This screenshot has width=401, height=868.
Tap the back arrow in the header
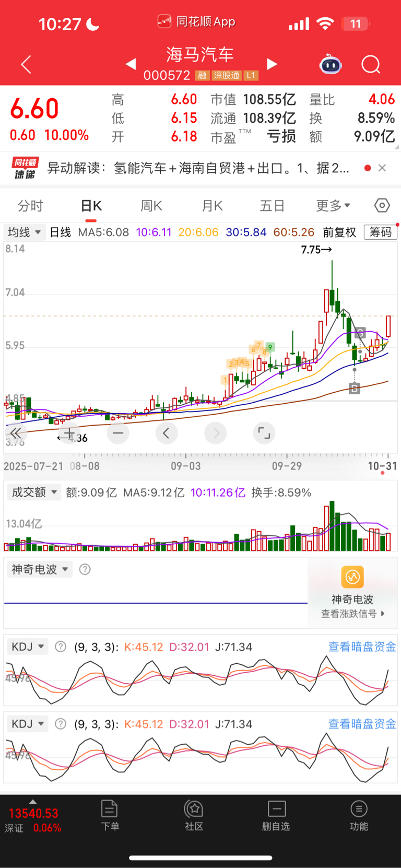coord(26,64)
